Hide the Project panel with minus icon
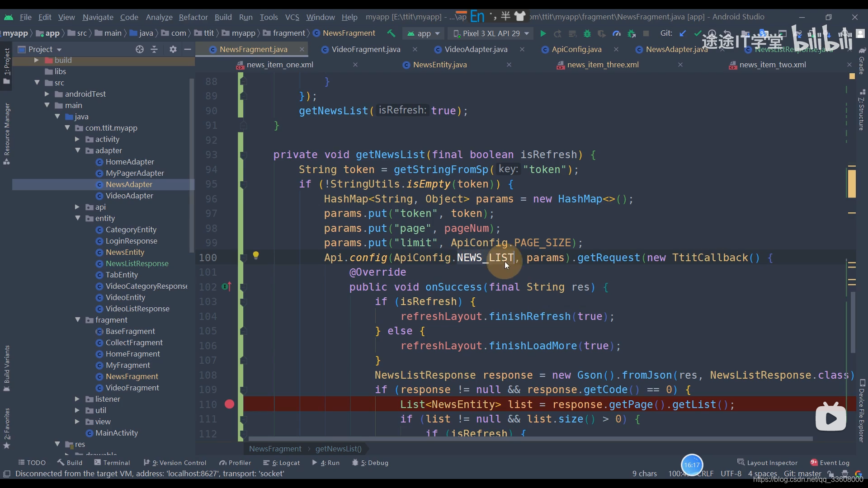This screenshot has height=488, width=868. [x=188, y=49]
